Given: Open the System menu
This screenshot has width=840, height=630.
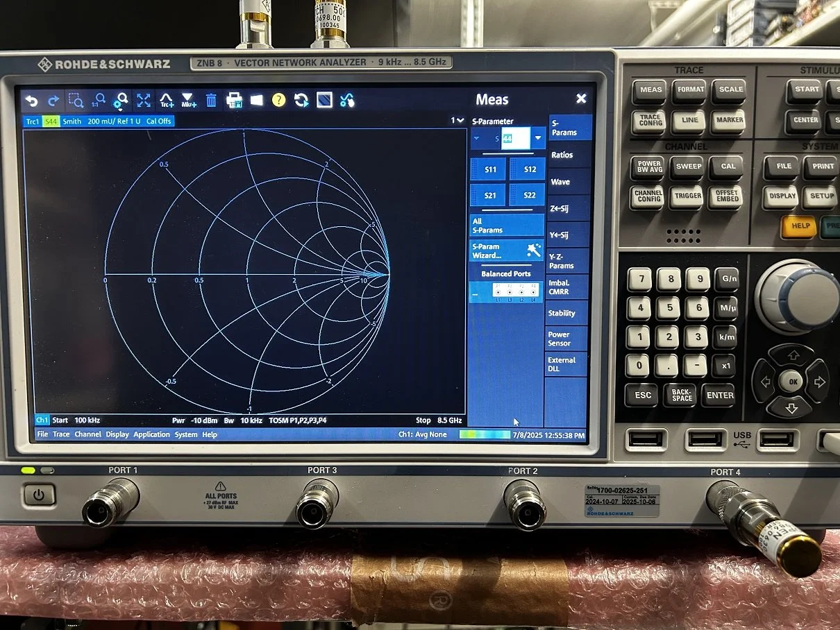Looking at the screenshot, I should click(186, 434).
